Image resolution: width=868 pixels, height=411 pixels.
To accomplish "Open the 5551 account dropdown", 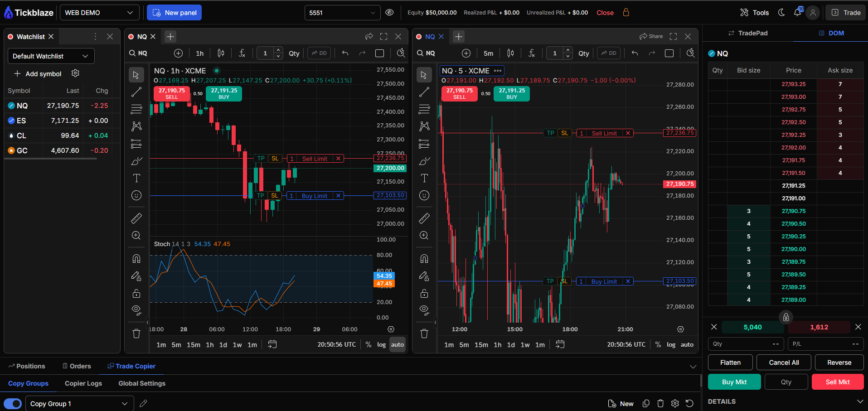I will pos(342,13).
